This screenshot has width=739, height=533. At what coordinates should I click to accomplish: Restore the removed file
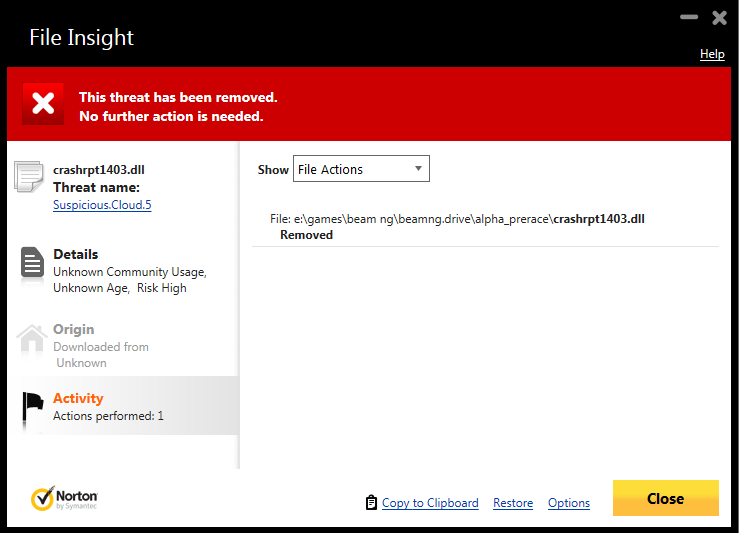[513, 503]
